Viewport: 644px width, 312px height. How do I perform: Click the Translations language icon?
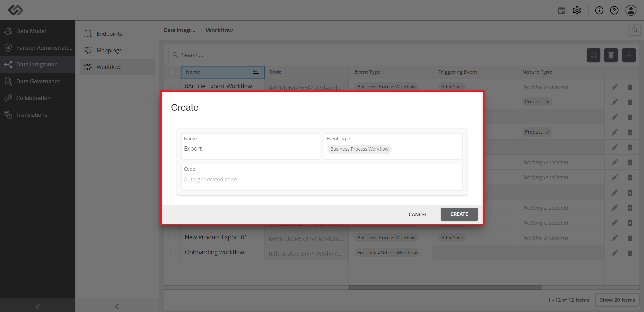(8, 115)
